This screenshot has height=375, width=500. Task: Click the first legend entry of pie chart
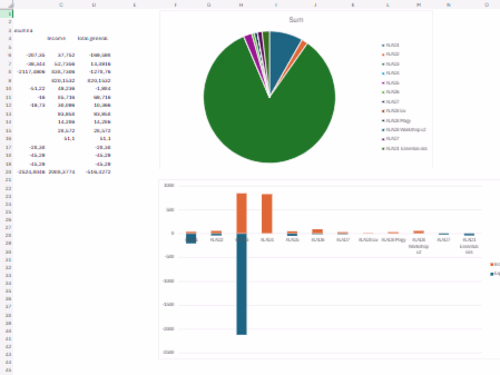click(x=390, y=45)
